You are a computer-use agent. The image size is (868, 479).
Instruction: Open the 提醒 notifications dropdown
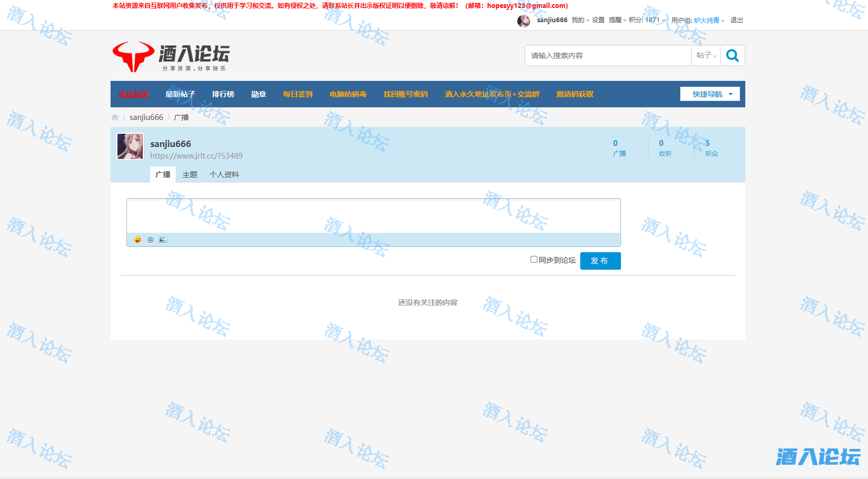coord(615,20)
